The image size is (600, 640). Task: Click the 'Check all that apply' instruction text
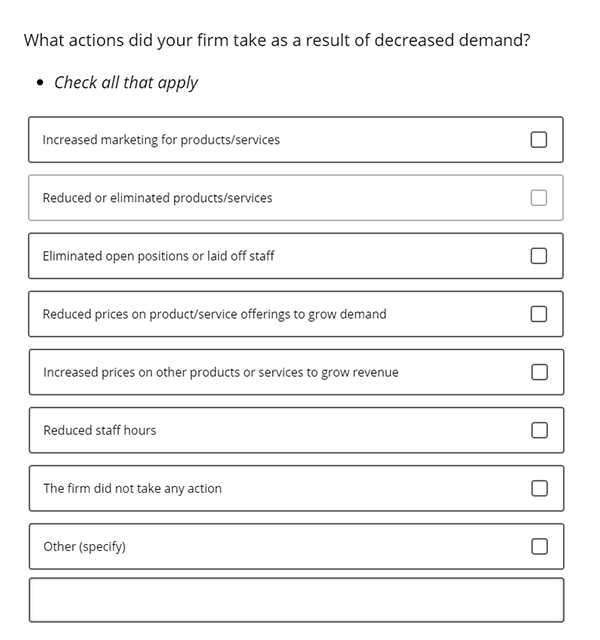126,83
